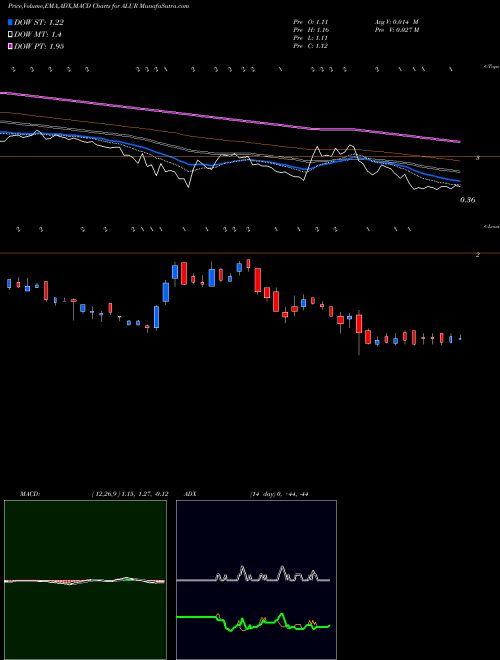Click the 'ADX' panel heading
The image size is (500, 660).
pos(190,494)
